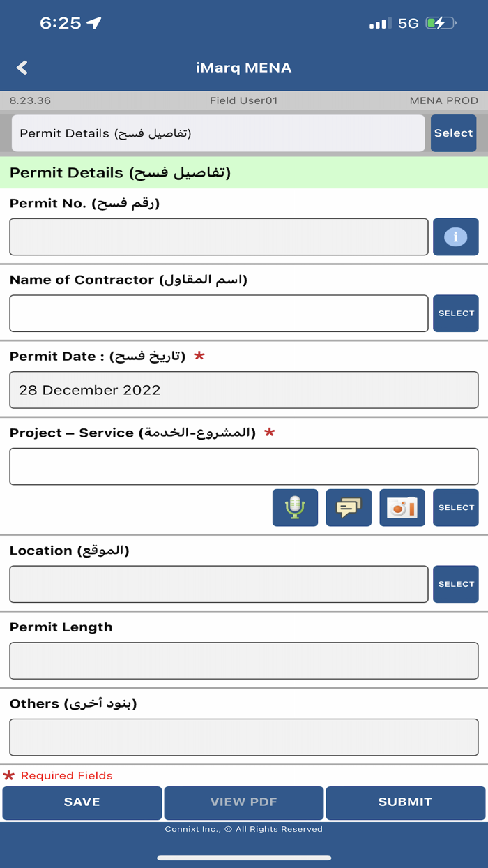The image size is (488, 868).
Task: Tap the Permit Date field showing 28 December 2022
Action: pyautogui.click(x=243, y=389)
